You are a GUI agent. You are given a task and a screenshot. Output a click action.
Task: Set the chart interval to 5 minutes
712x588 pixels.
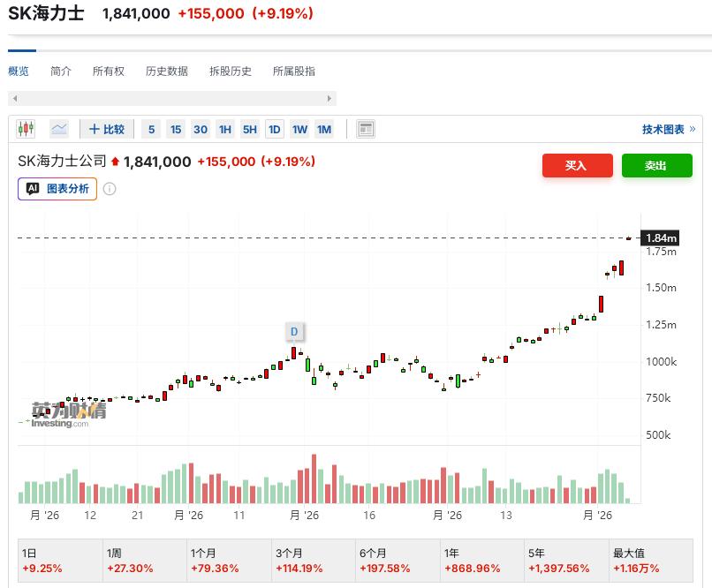(x=151, y=129)
